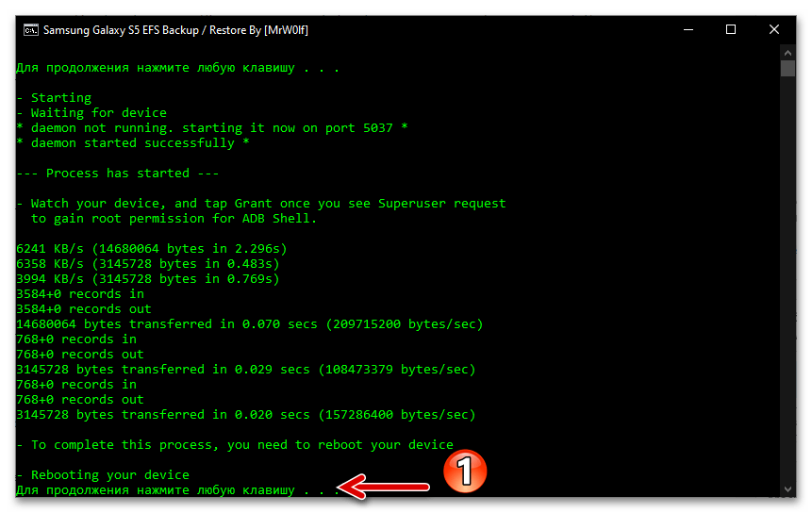
Task: Click the '0.029 secs' bytes transferred line
Action: point(246,369)
